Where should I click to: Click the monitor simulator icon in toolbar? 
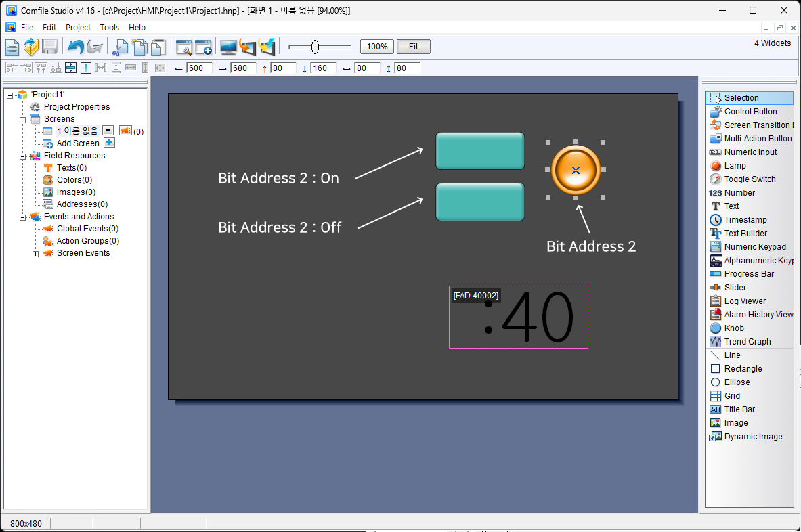(228, 47)
